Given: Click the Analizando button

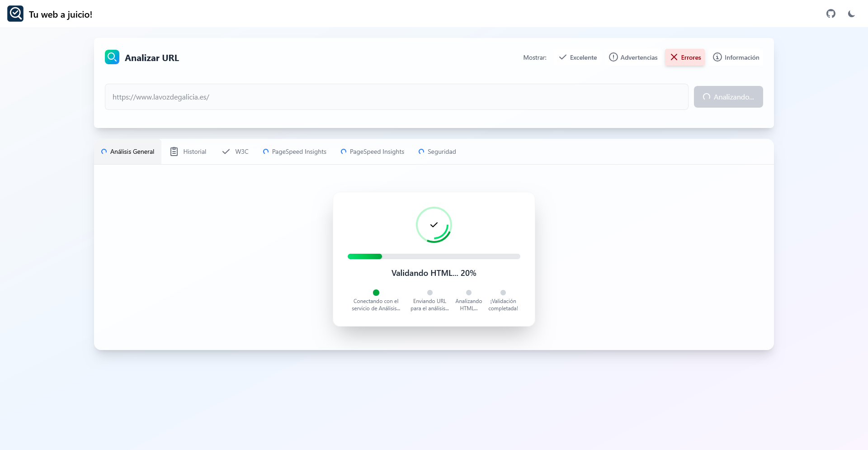Looking at the screenshot, I should click(728, 97).
